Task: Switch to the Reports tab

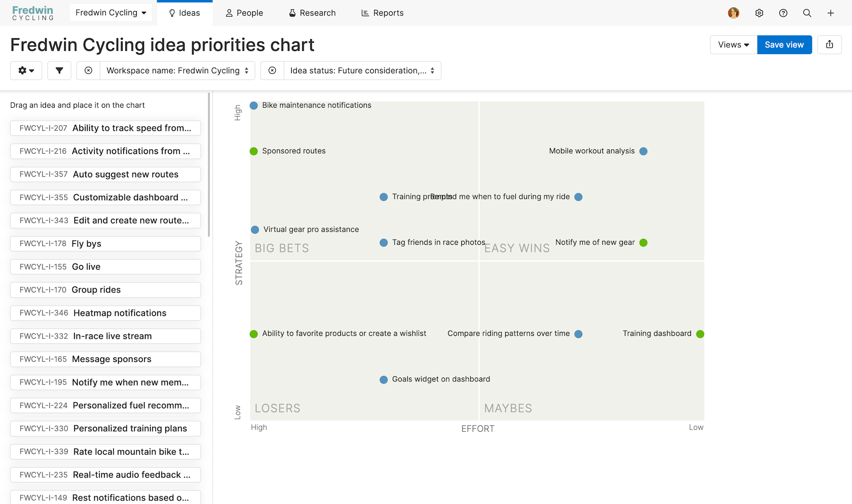Action: point(382,13)
